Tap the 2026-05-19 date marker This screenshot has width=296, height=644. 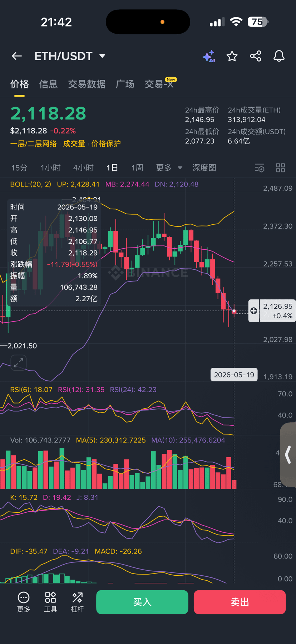(x=234, y=375)
